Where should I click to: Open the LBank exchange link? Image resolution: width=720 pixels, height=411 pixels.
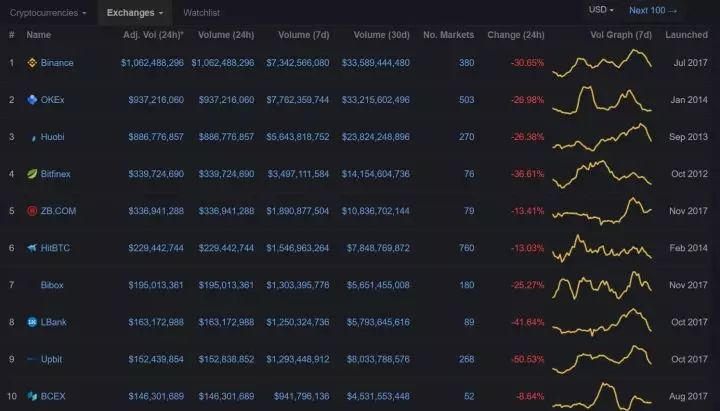53,322
